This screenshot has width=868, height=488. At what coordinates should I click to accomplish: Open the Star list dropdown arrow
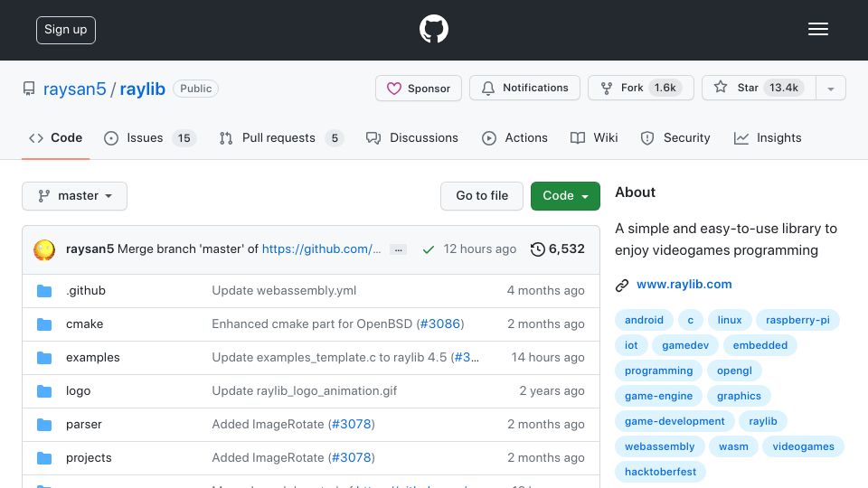830,89
